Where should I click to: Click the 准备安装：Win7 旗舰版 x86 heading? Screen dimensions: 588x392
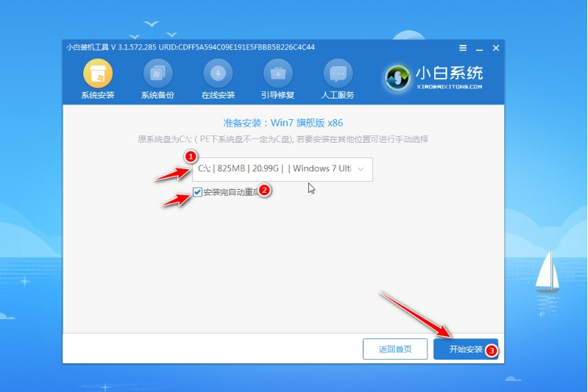click(283, 123)
